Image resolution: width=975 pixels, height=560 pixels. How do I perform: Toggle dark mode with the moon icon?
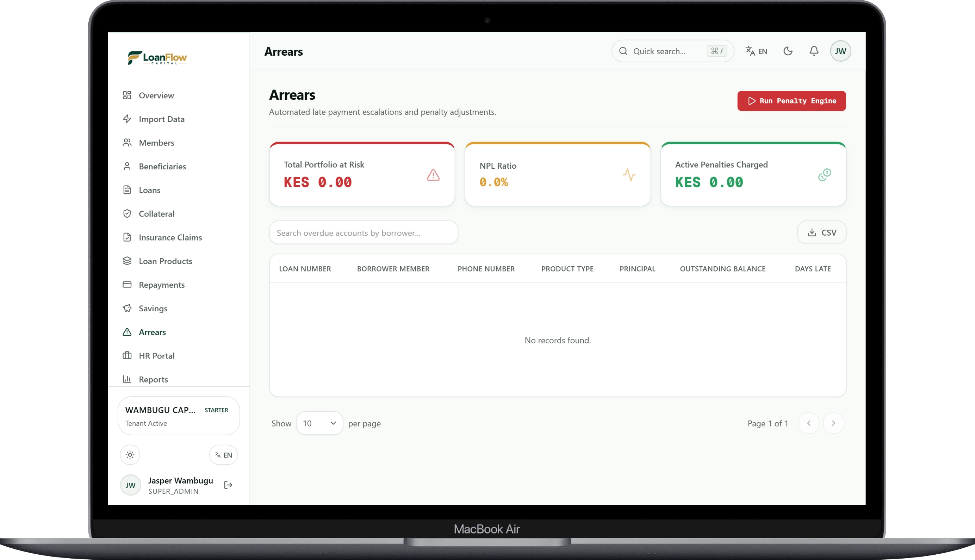pos(788,51)
